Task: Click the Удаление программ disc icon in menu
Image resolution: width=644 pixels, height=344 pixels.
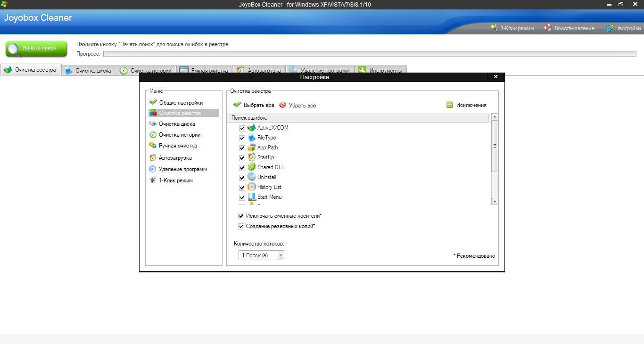Action: coord(153,169)
